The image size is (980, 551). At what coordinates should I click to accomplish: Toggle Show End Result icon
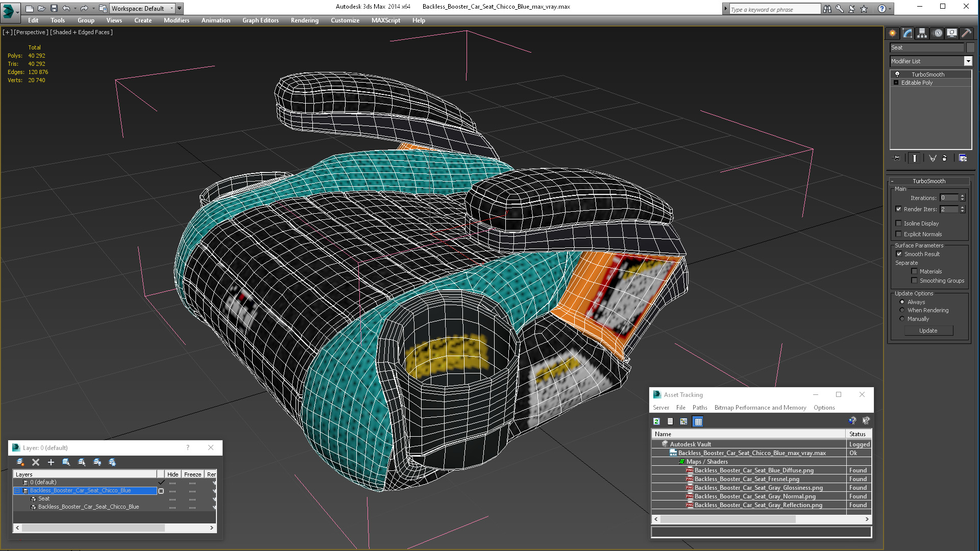point(914,158)
